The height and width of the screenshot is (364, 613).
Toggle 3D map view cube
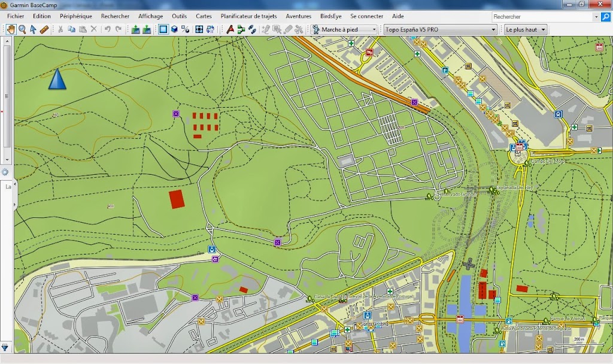[174, 29]
